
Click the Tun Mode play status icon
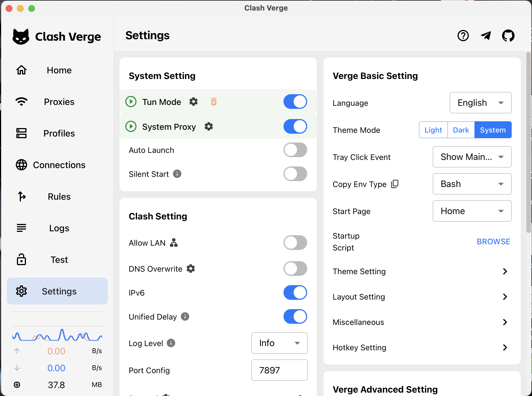(131, 102)
